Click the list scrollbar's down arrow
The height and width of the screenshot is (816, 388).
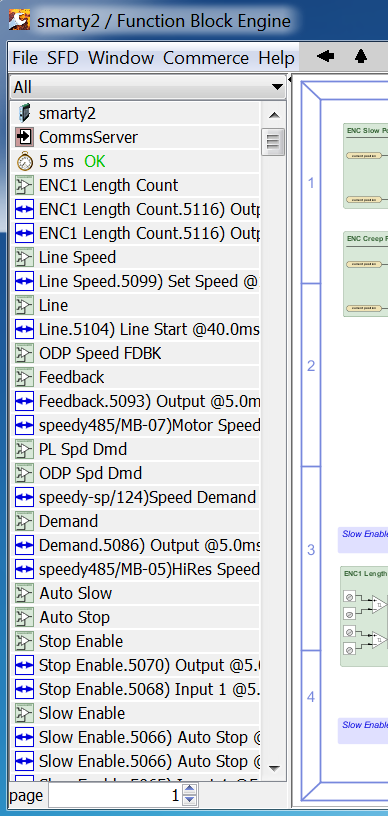pyautogui.click(x=274, y=768)
